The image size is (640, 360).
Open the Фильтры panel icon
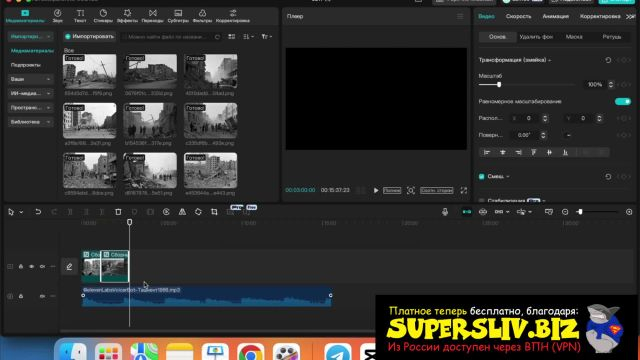[x=202, y=16]
